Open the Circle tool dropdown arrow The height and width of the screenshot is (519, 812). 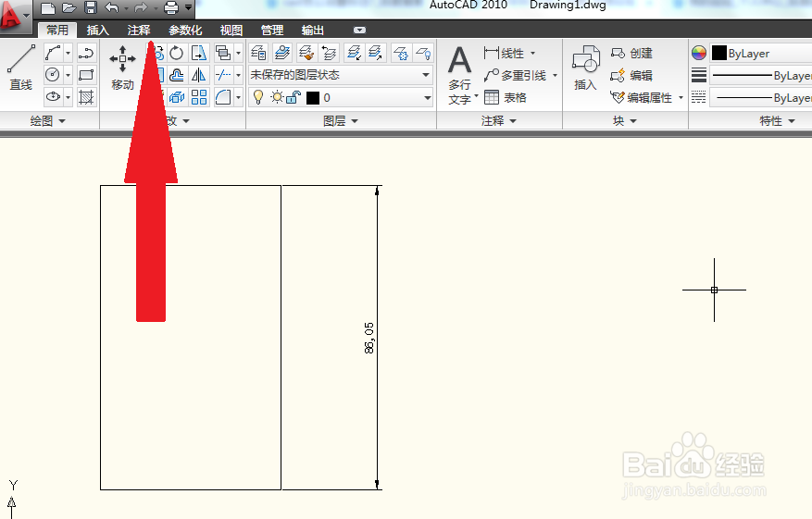coord(68,75)
